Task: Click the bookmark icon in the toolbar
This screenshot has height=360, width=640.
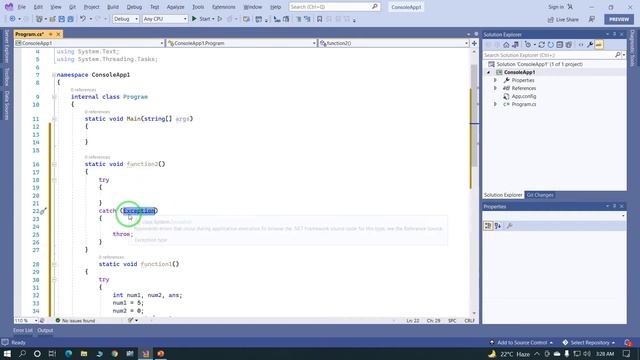Action: tap(320, 19)
